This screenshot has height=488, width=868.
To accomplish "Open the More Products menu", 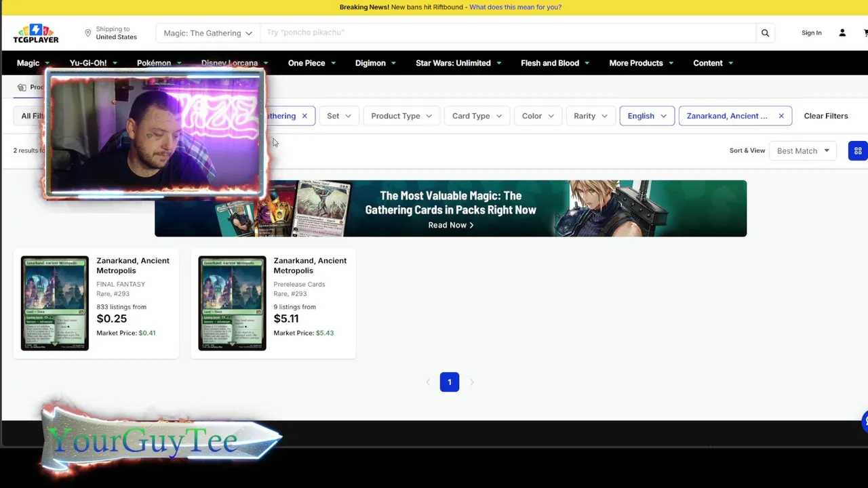I will point(641,63).
